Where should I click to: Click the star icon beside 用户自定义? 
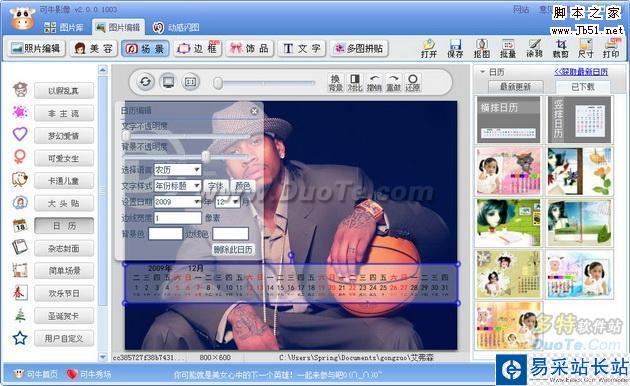tap(20, 338)
